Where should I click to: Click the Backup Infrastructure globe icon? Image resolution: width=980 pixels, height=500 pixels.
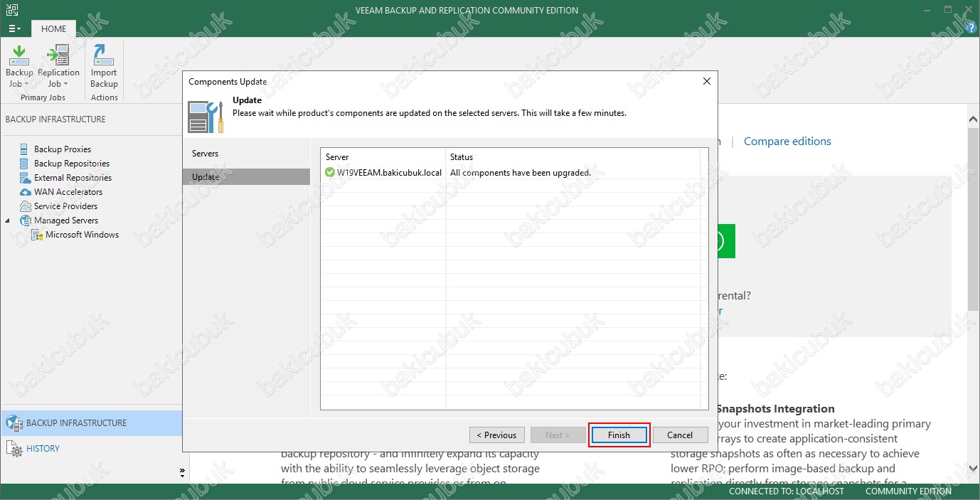coord(14,423)
